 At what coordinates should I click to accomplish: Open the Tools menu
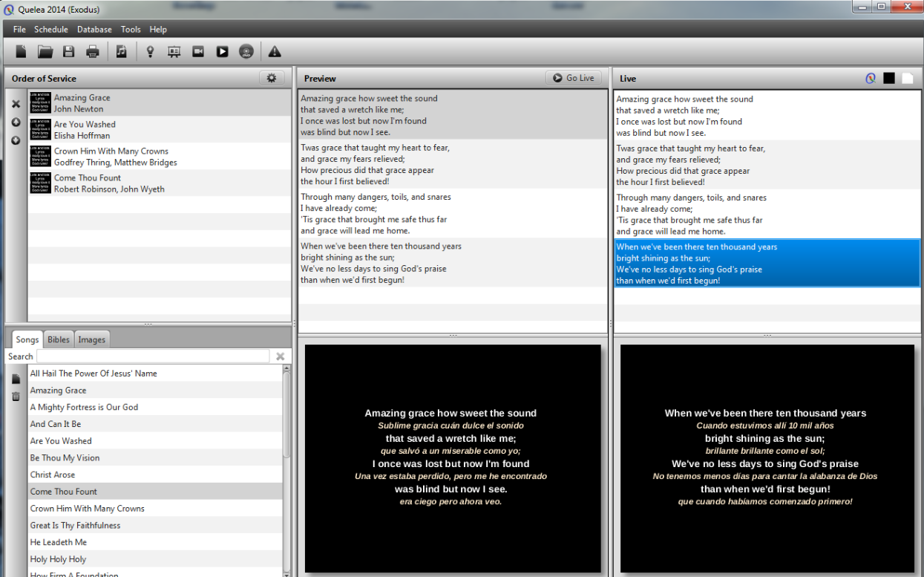(x=131, y=30)
